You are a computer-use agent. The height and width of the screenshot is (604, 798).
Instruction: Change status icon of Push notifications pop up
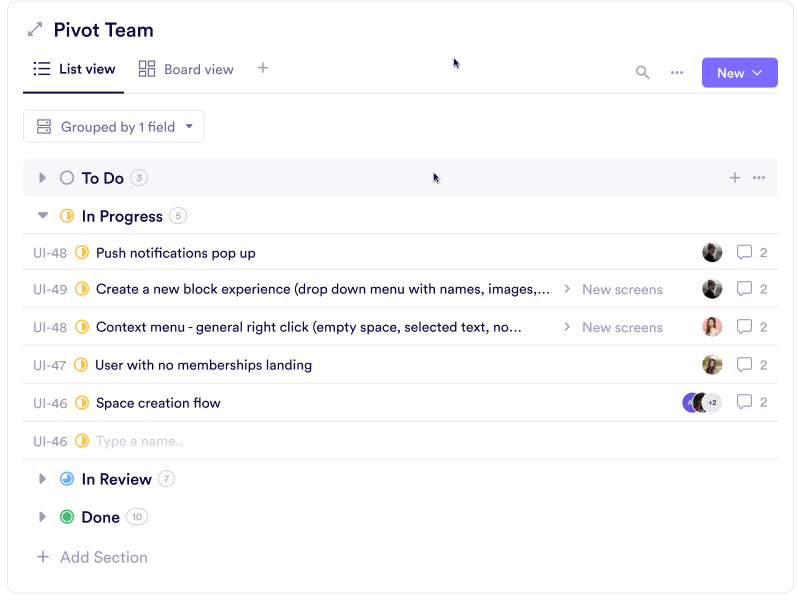coord(82,252)
